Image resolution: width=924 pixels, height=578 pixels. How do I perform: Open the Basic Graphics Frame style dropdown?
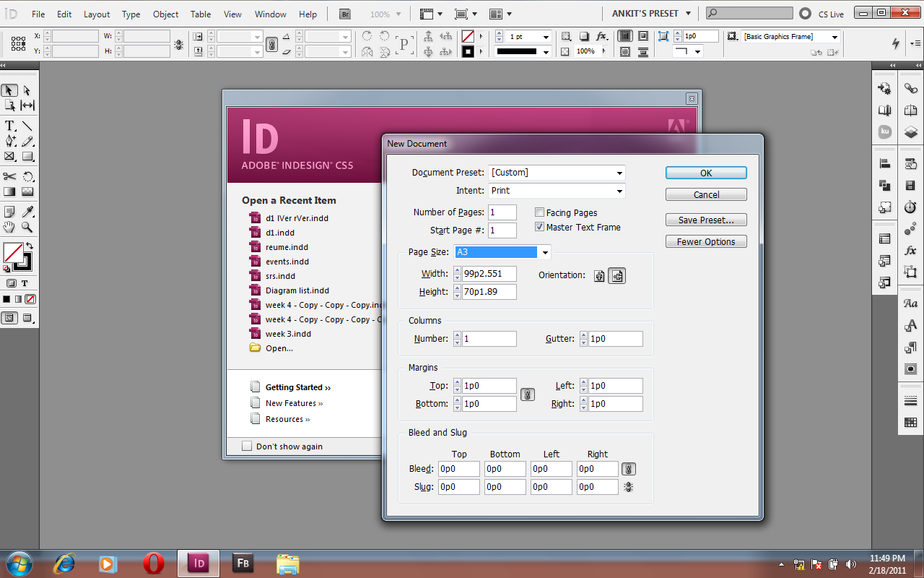pyautogui.click(x=791, y=37)
